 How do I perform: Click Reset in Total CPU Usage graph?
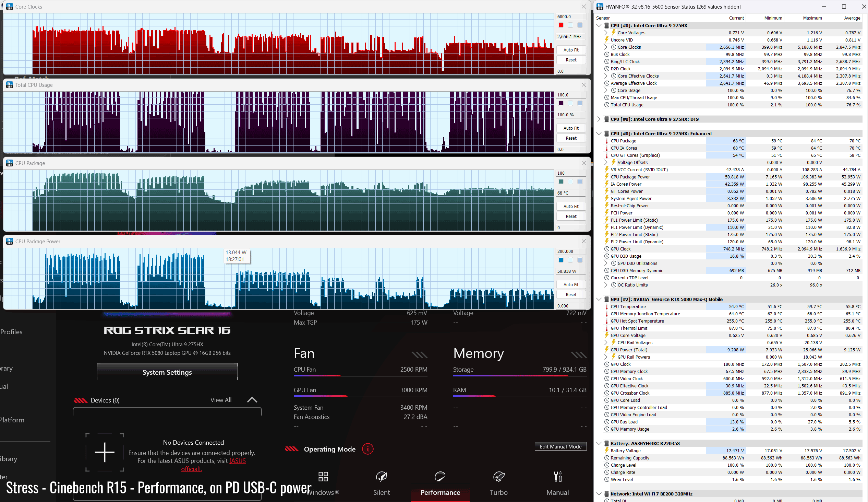571,138
